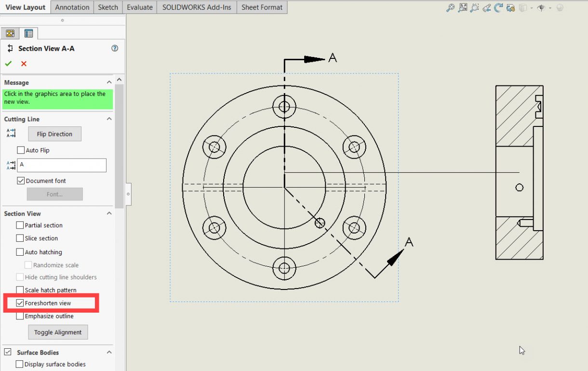Screen dimensions: 588x371
Task: Select the lower A label of cutting line
Action: (409, 242)
